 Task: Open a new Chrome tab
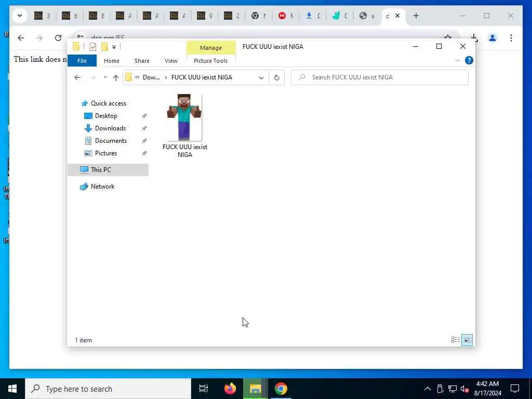pyautogui.click(x=416, y=16)
